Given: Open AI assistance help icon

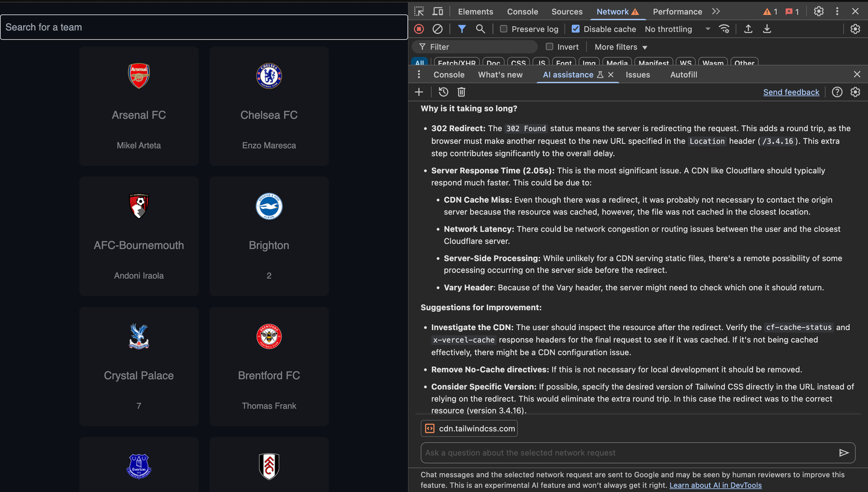Looking at the screenshot, I should (837, 92).
